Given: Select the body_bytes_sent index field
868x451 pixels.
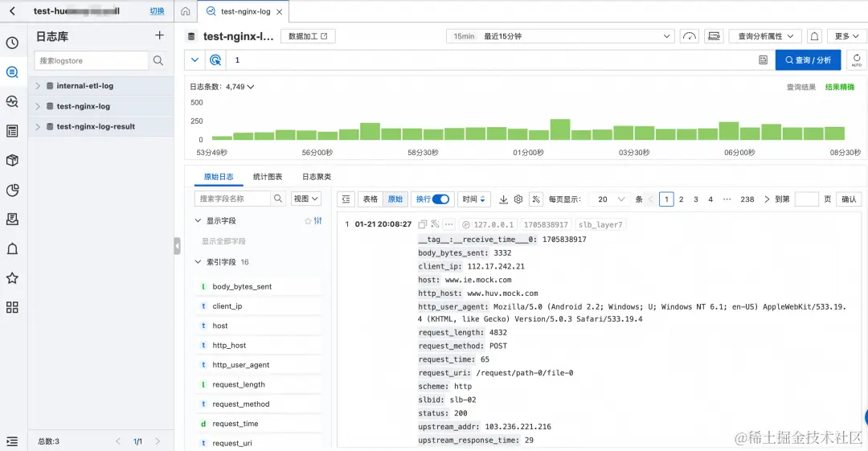Looking at the screenshot, I should click(x=242, y=286).
